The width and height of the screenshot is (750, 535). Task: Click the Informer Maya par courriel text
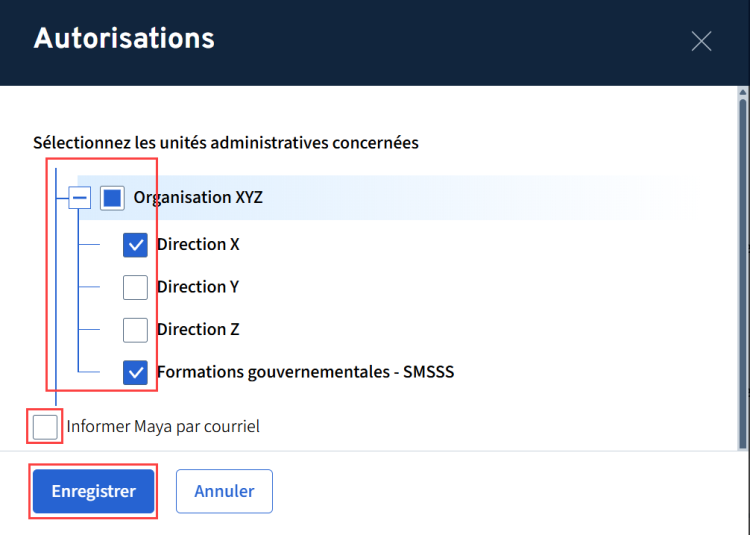163,427
